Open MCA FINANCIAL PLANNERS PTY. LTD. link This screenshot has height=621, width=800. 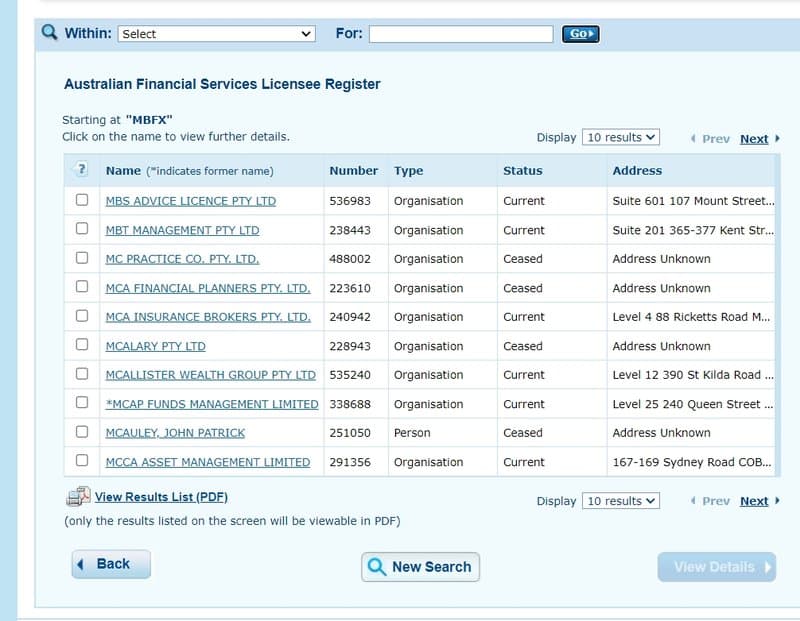point(208,288)
